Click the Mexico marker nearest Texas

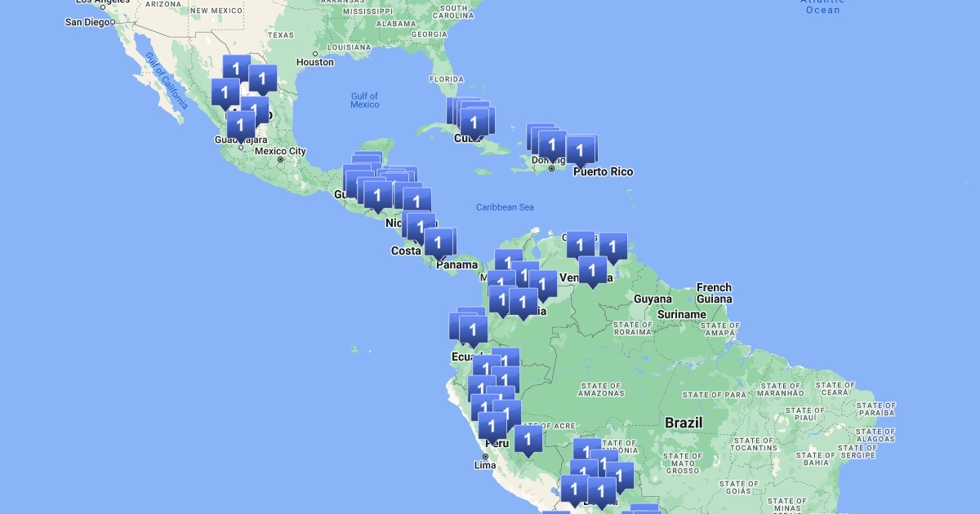262,79
